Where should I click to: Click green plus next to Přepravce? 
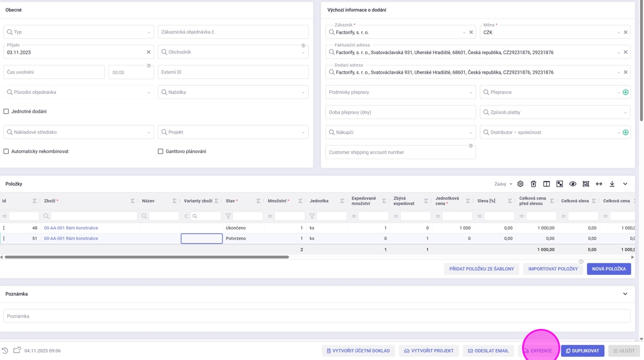[626, 92]
